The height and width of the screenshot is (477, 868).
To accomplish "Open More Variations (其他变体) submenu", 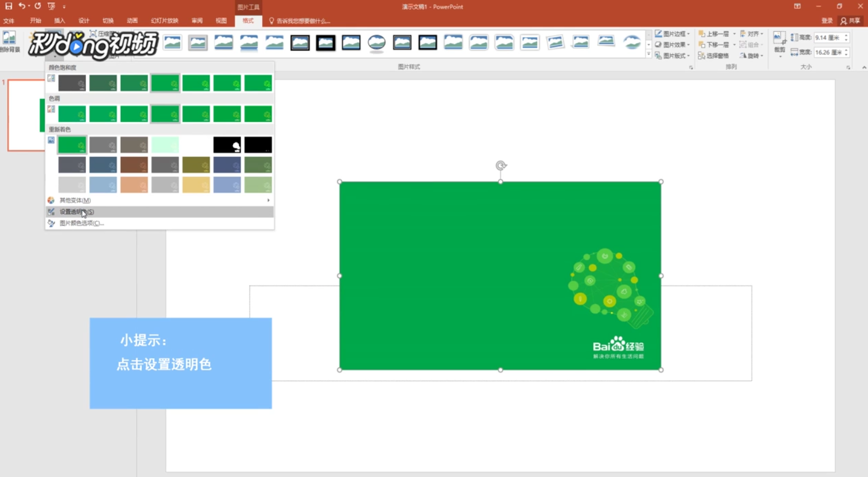I will pyautogui.click(x=160, y=200).
